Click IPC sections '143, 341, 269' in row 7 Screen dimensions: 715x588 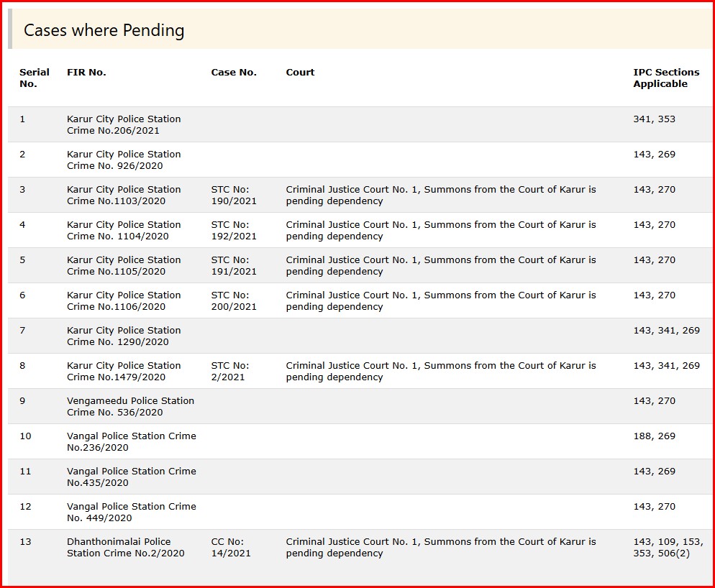[x=666, y=330]
